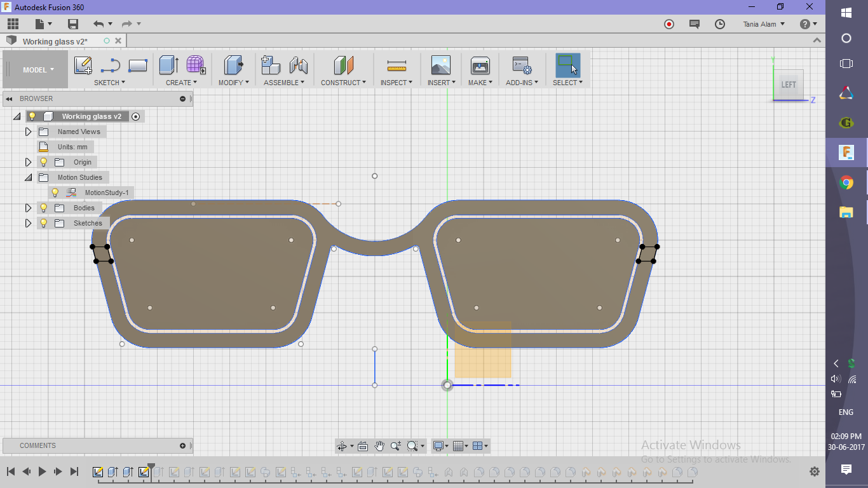
Task: Select the Joint assemble icon
Action: coord(298,65)
